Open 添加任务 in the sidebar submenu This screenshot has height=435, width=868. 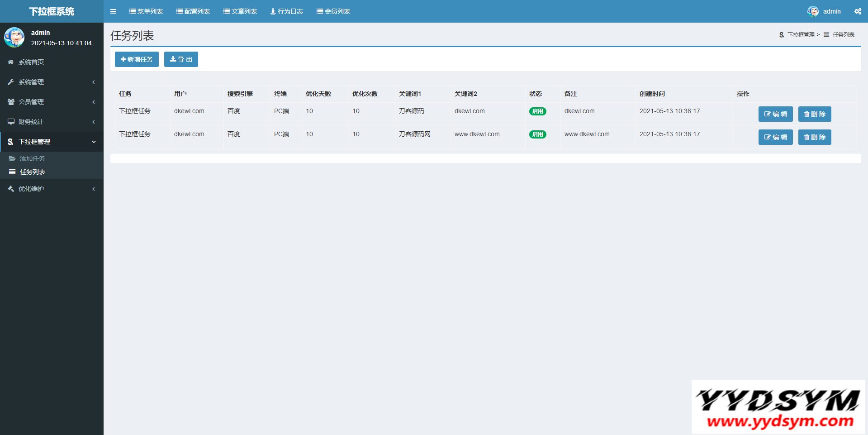pyautogui.click(x=32, y=158)
